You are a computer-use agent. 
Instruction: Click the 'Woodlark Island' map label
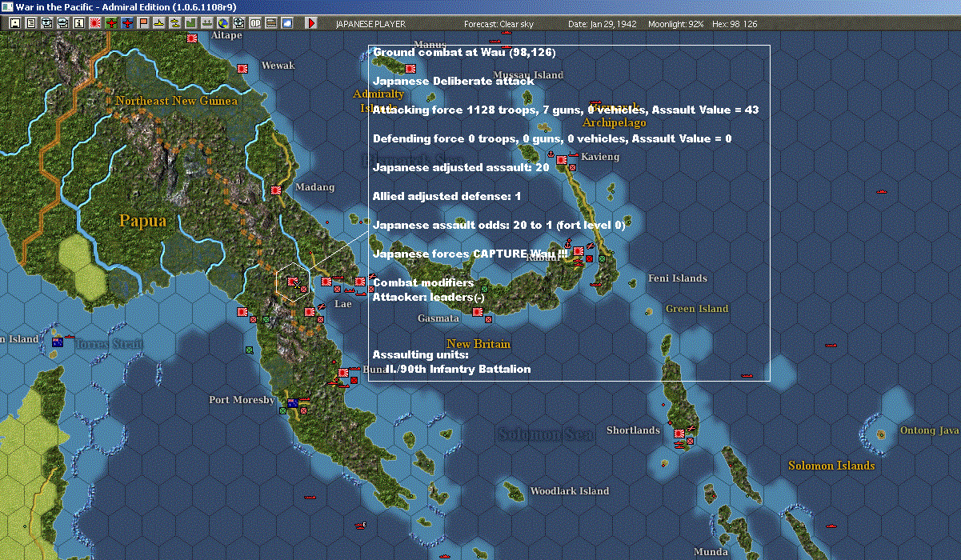570,491
